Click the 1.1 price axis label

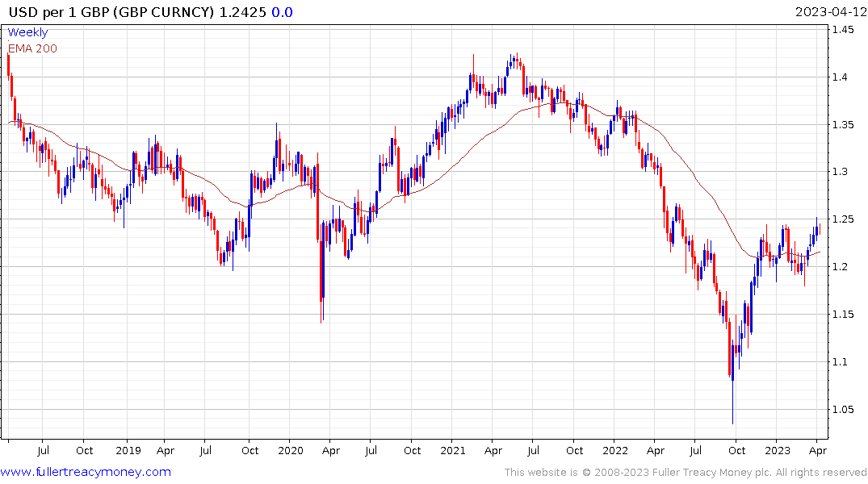point(840,362)
